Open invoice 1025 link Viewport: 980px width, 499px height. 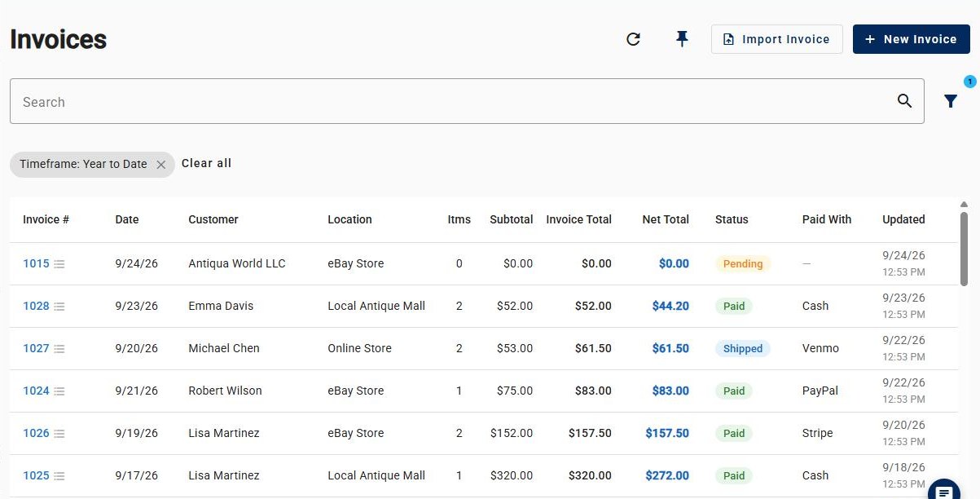point(36,475)
